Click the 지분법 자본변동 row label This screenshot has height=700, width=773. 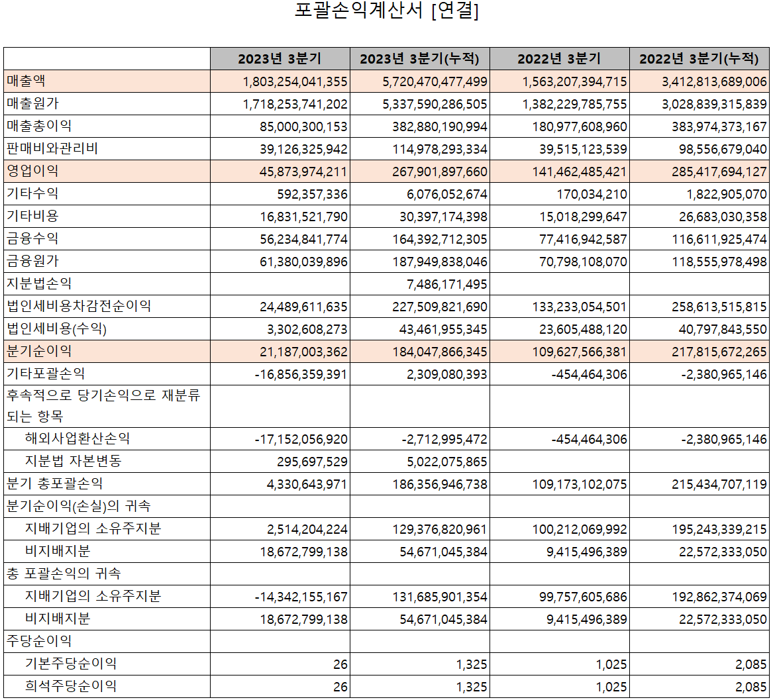pyautogui.click(x=73, y=461)
